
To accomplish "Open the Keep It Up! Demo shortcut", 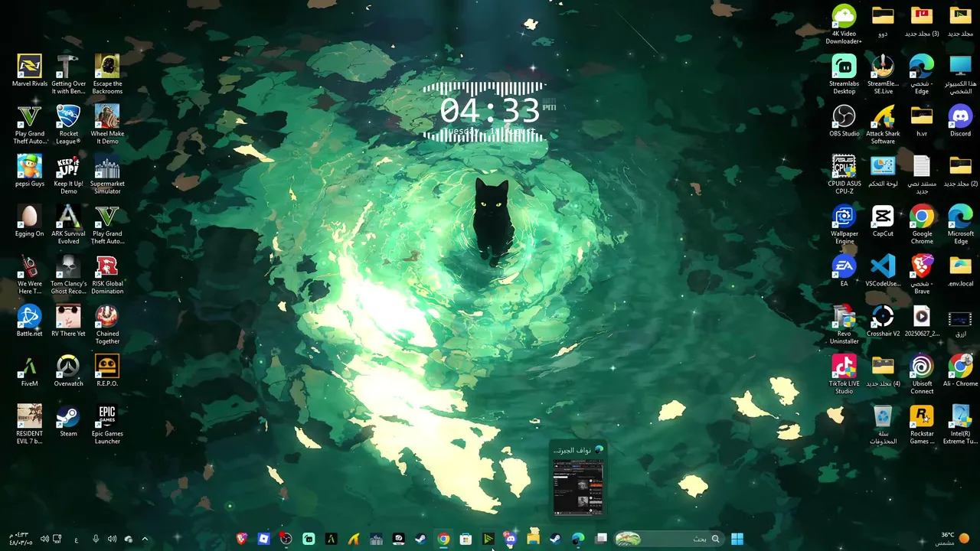I will click(x=69, y=174).
